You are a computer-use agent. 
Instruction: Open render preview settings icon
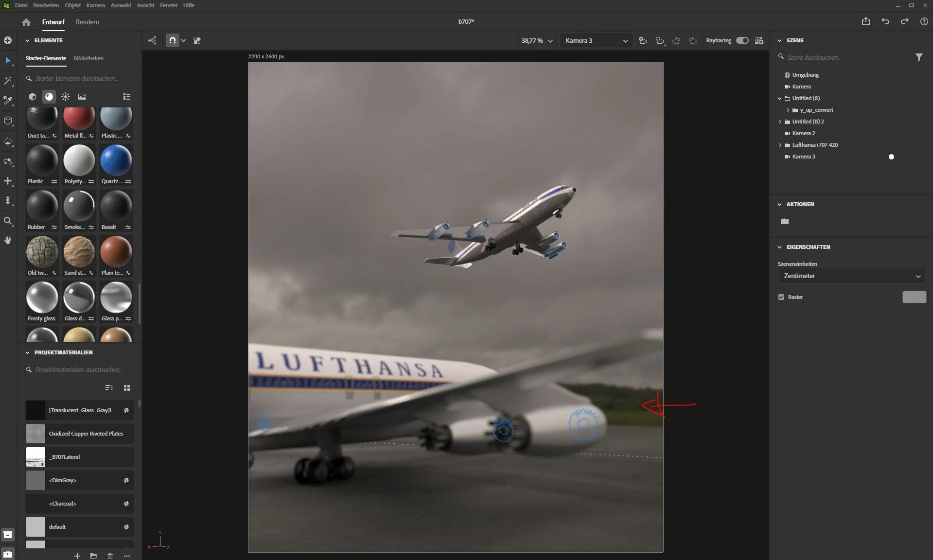(759, 40)
